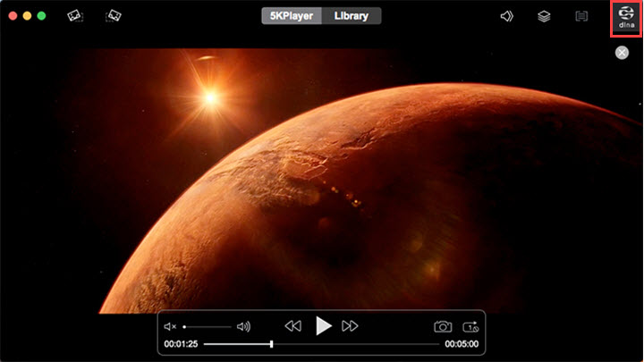Click the progress bar playhead marker

pyautogui.click(x=272, y=344)
